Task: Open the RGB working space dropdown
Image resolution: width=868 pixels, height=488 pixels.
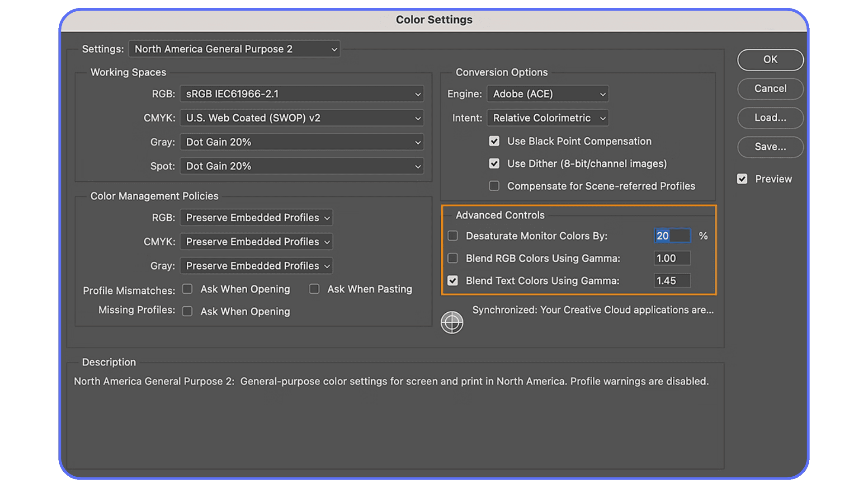Action: (x=302, y=94)
